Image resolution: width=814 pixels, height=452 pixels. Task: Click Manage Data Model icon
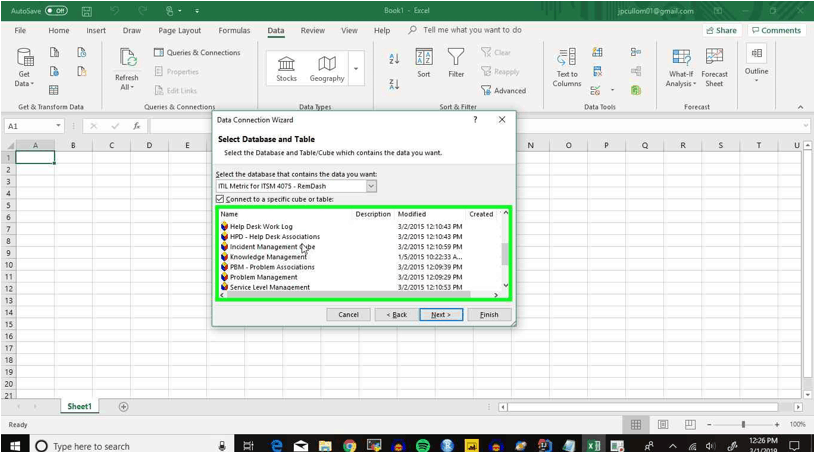coord(636,90)
